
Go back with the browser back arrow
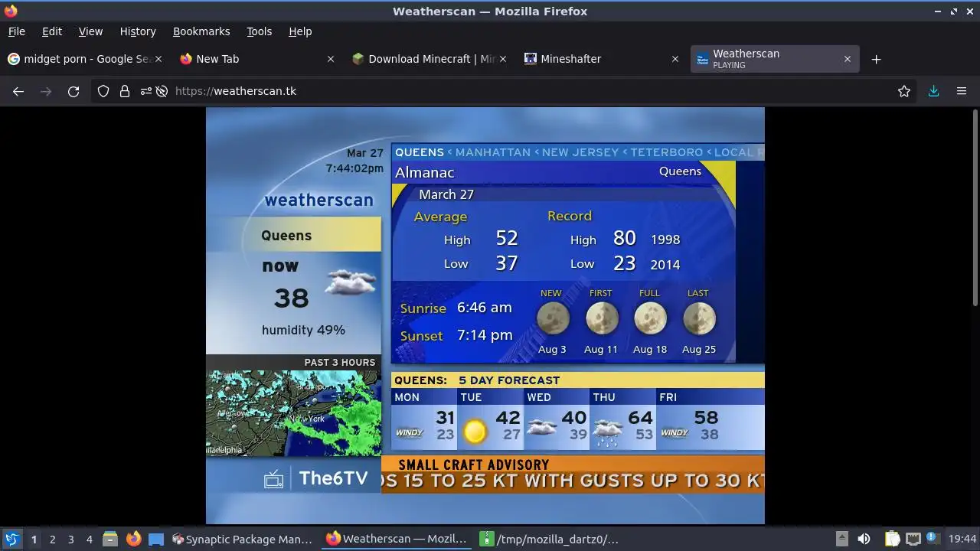click(18, 91)
